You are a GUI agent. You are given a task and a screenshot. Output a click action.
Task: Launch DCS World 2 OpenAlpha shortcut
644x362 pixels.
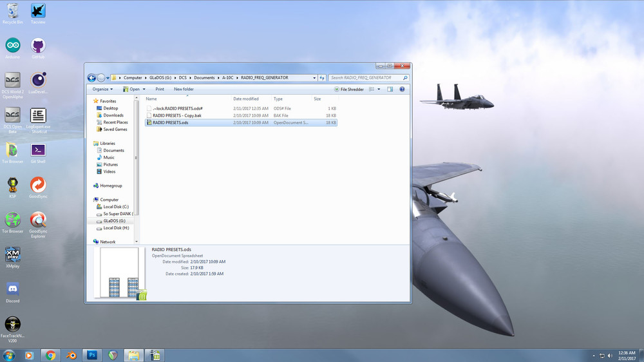(x=13, y=86)
